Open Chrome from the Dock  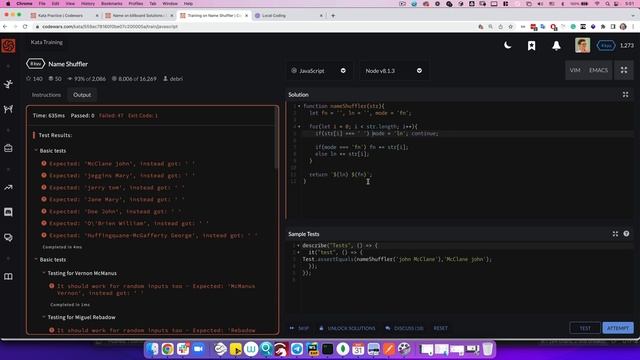point(167,349)
